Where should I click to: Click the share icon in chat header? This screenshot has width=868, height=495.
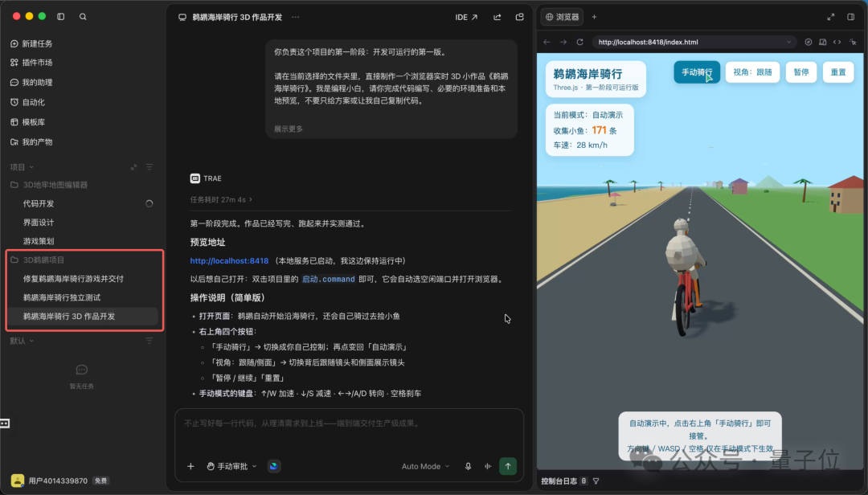[x=497, y=17]
